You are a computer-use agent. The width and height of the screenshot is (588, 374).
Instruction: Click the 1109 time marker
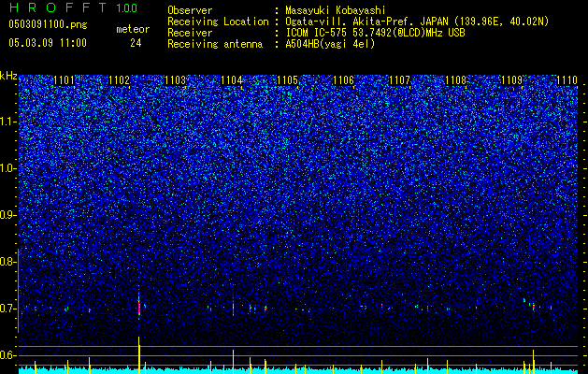pos(512,79)
